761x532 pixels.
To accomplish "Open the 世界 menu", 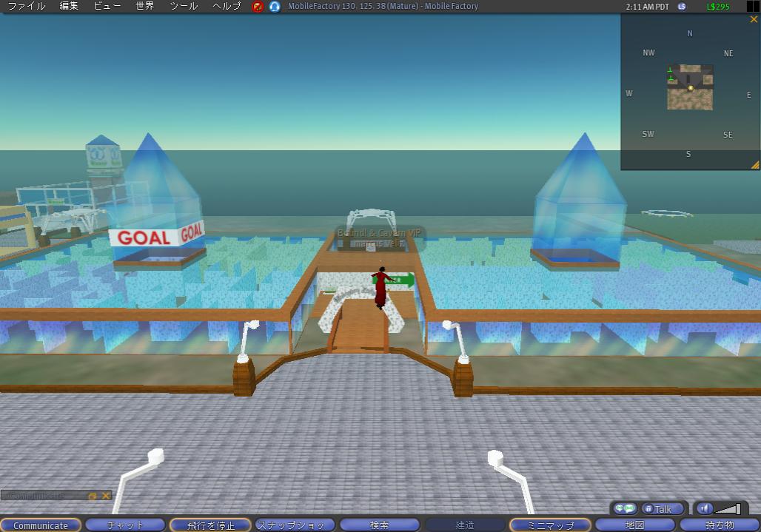I will tap(144, 6).
